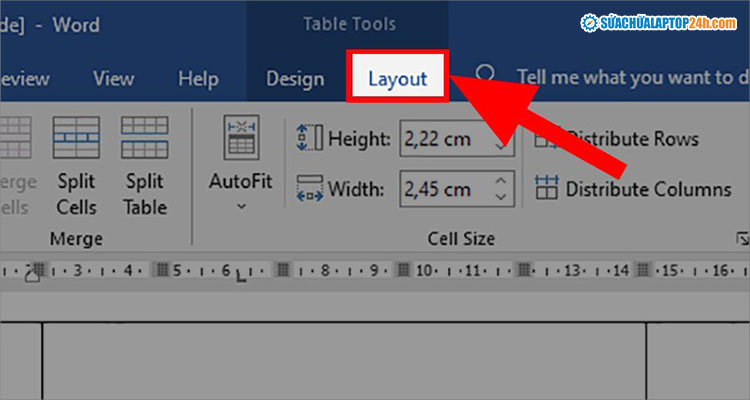
Task: Expand the AutoFit dropdown arrow
Action: (x=241, y=207)
